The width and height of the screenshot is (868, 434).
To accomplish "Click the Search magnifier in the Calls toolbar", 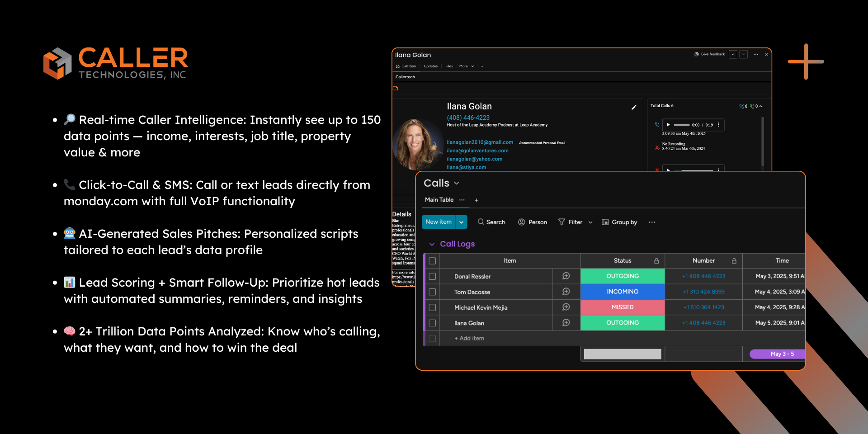I will [481, 222].
